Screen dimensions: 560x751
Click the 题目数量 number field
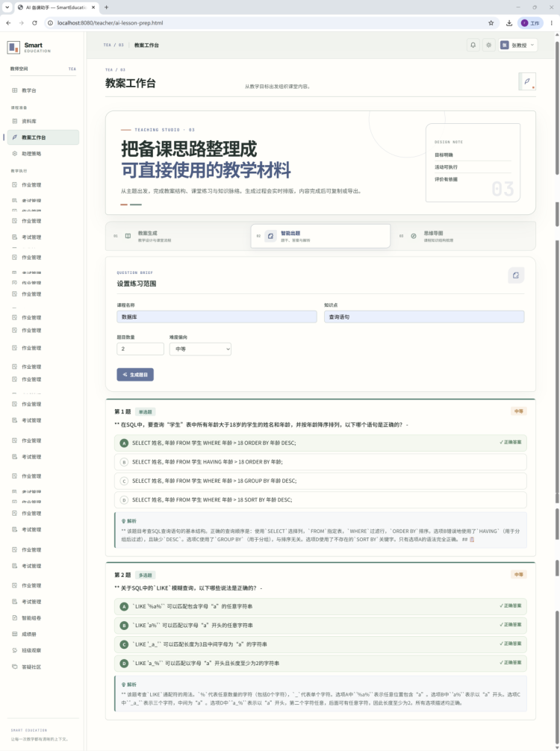click(140, 349)
